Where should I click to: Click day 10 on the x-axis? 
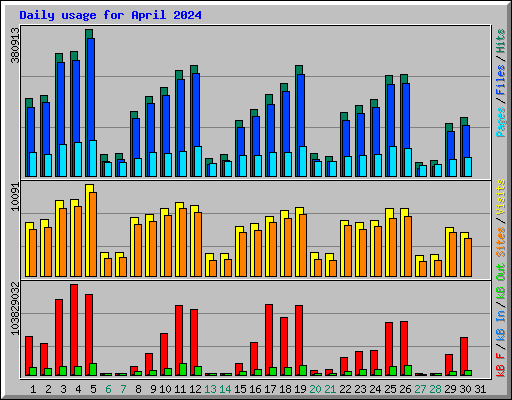pyautogui.click(x=165, y=389)
